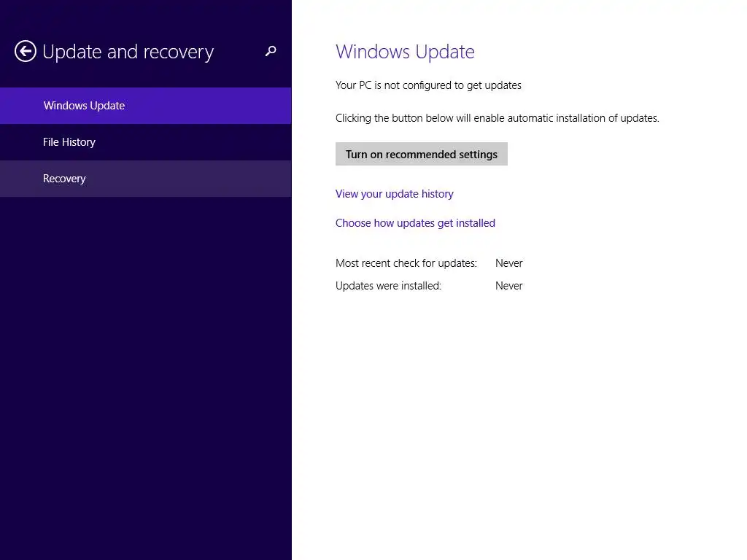Image resolution: width=747 pixels, height=560 pixels.
Task: Click Turn on recommended settings button
Action: (x=421, y=155)
